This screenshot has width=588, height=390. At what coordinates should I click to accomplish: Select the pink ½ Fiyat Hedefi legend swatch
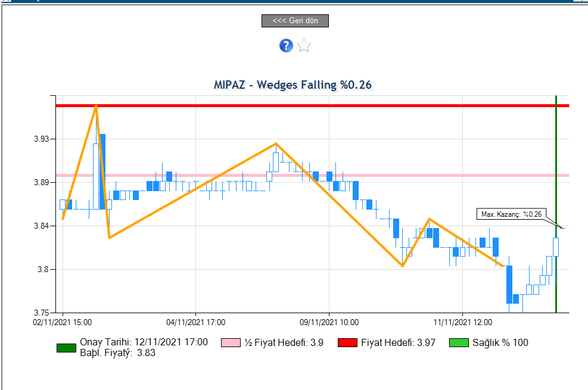(x=231, y=342)
